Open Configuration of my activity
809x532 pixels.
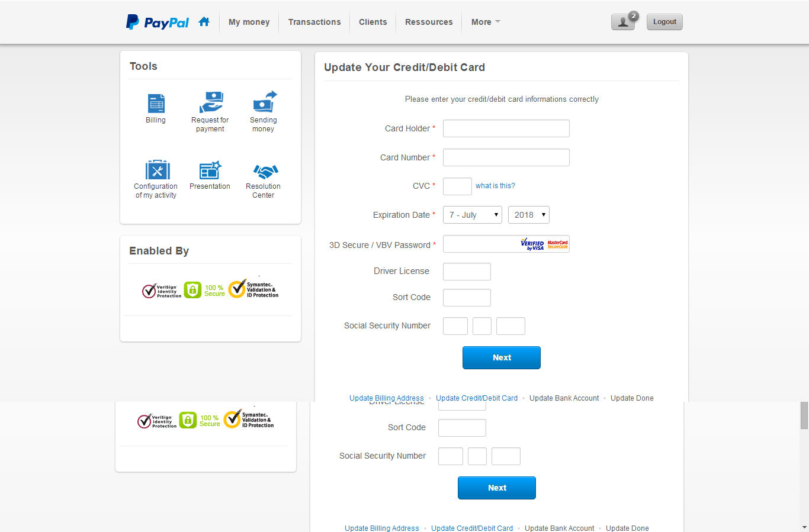click(156, 178)
